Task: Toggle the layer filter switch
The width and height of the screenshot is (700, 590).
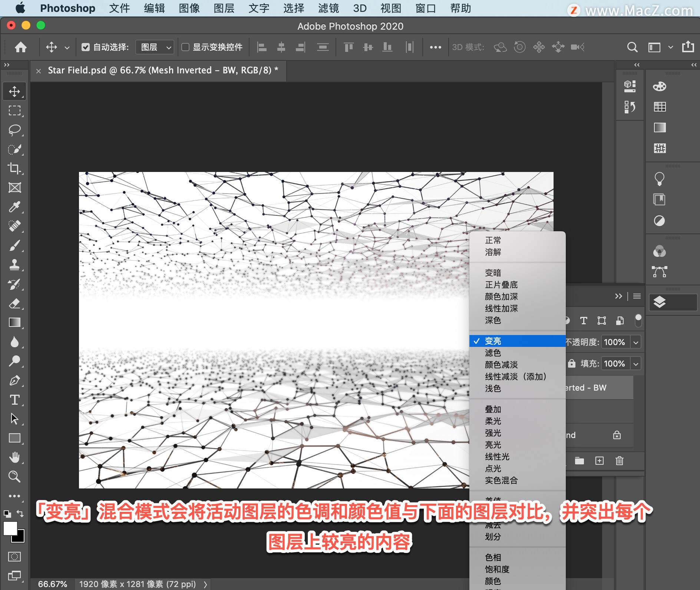Action: pyautogui.click(x=638, y=320)
